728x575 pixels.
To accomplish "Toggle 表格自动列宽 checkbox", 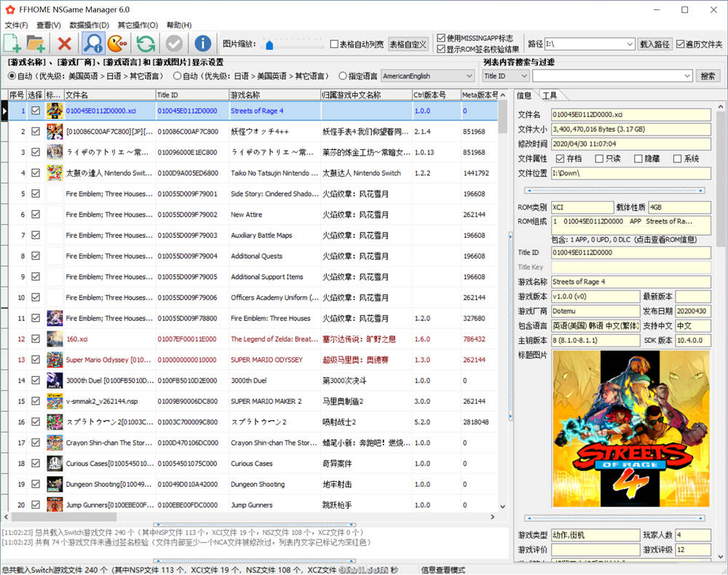I will pos(334,44).
